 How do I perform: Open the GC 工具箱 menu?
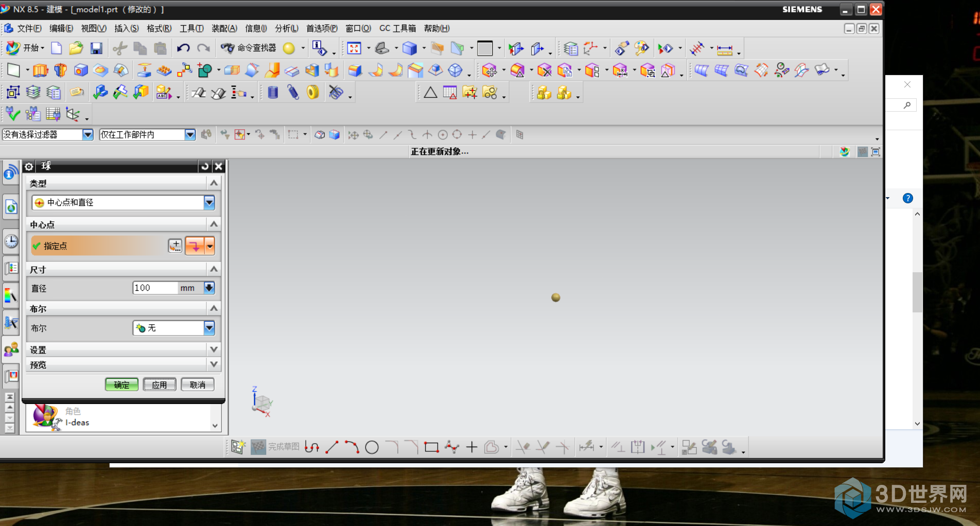(397, 28)
